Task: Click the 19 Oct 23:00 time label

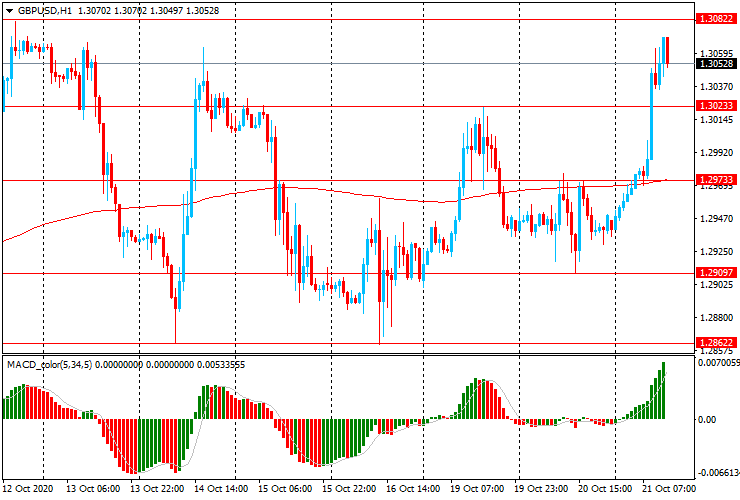Action: click(x=541, y=489)
